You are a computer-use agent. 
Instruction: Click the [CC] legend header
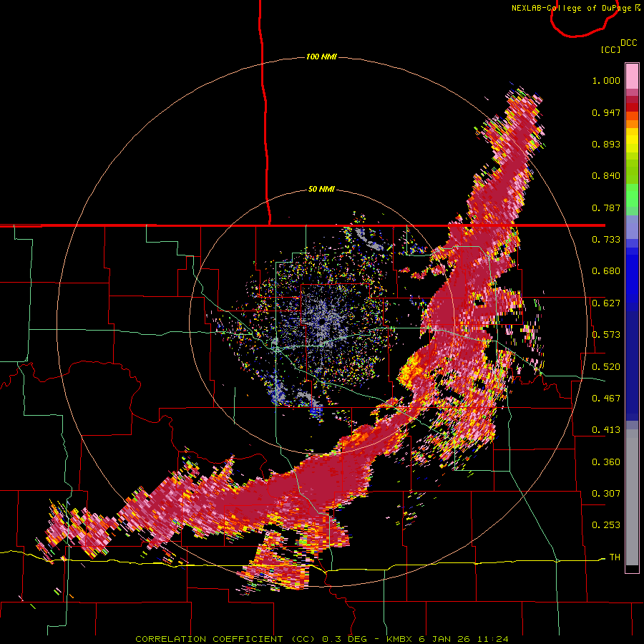coord(610,49)
